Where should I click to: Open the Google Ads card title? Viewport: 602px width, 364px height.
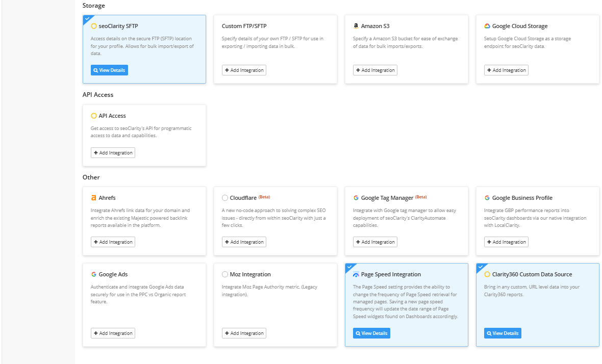[114, 274]
